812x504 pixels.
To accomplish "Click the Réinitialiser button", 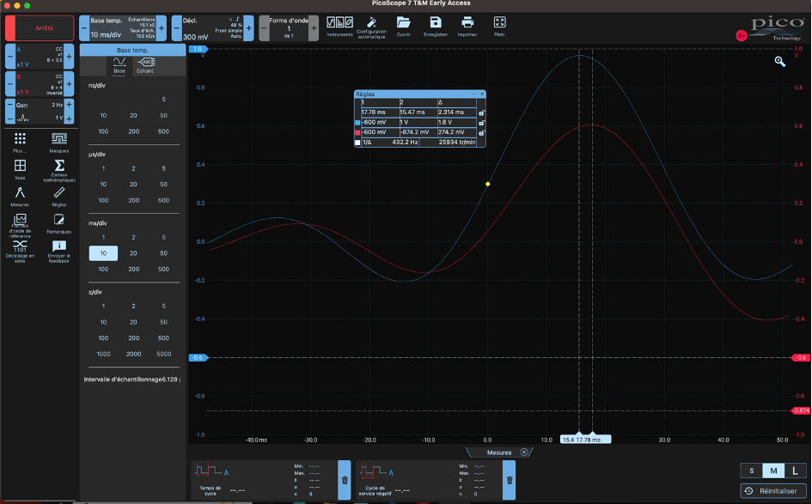I will tap(773, 490).
